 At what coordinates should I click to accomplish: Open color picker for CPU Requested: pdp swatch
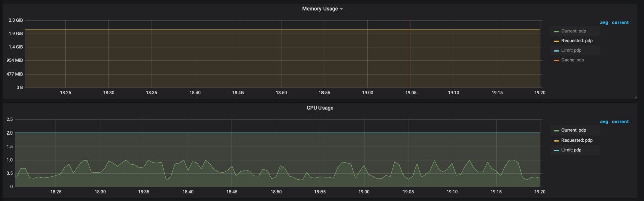pyautogui.click(x=556, y=140)
